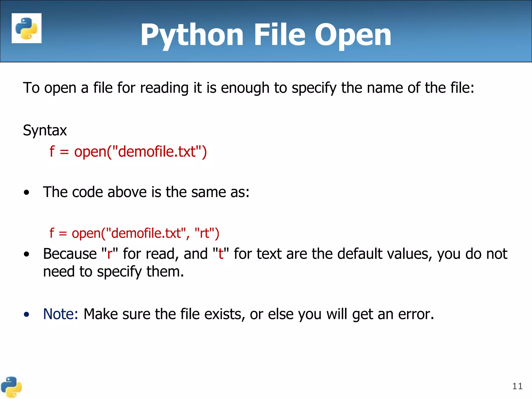Click the blue "Note:" label
This screenshot has width=532, height=399.
pyautogui.click(x=61, y=314)
